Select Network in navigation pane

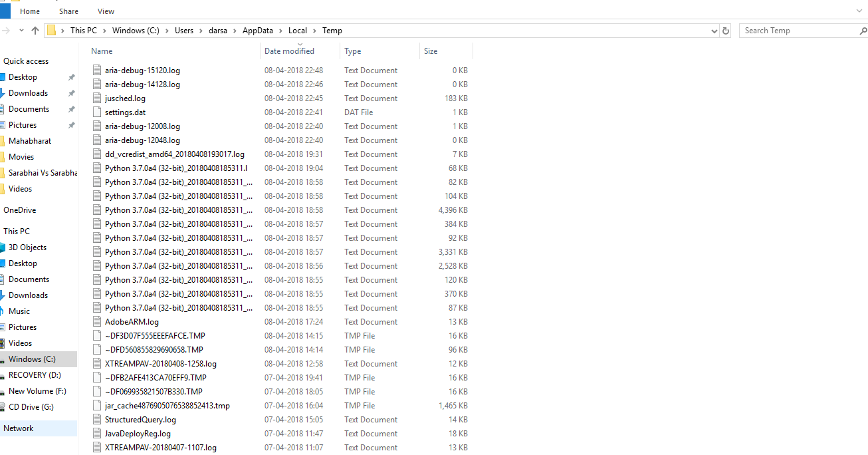tap(19, 428)
